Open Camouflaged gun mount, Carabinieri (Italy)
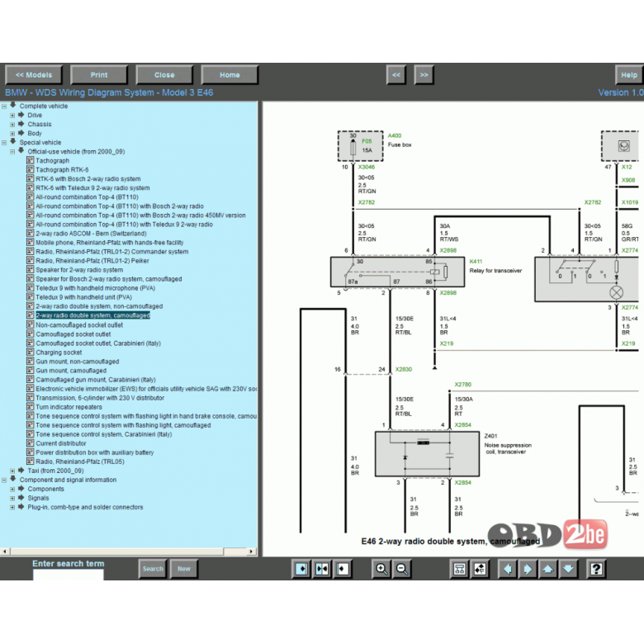The width and height of the screenshot is (644, 644). (x=96, y=380)
